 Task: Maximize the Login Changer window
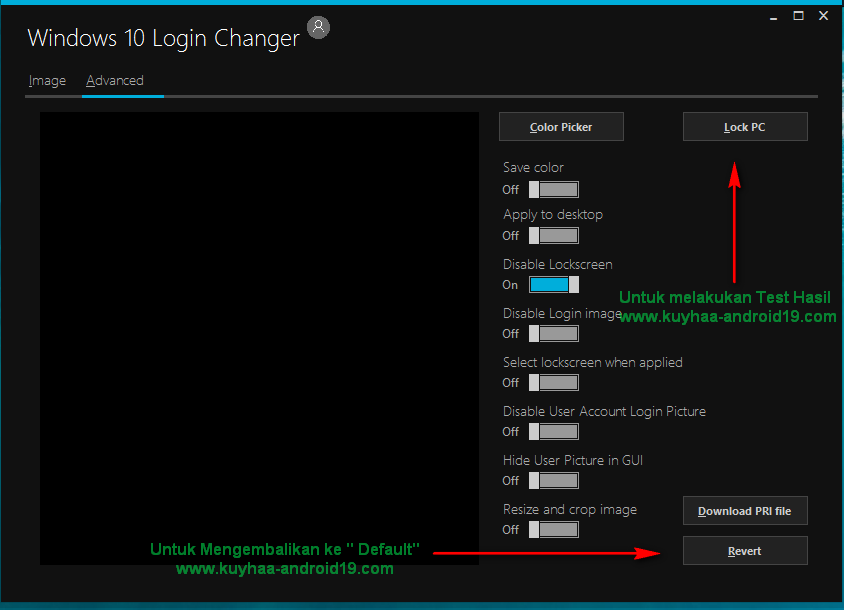click(x=798, y=16)
